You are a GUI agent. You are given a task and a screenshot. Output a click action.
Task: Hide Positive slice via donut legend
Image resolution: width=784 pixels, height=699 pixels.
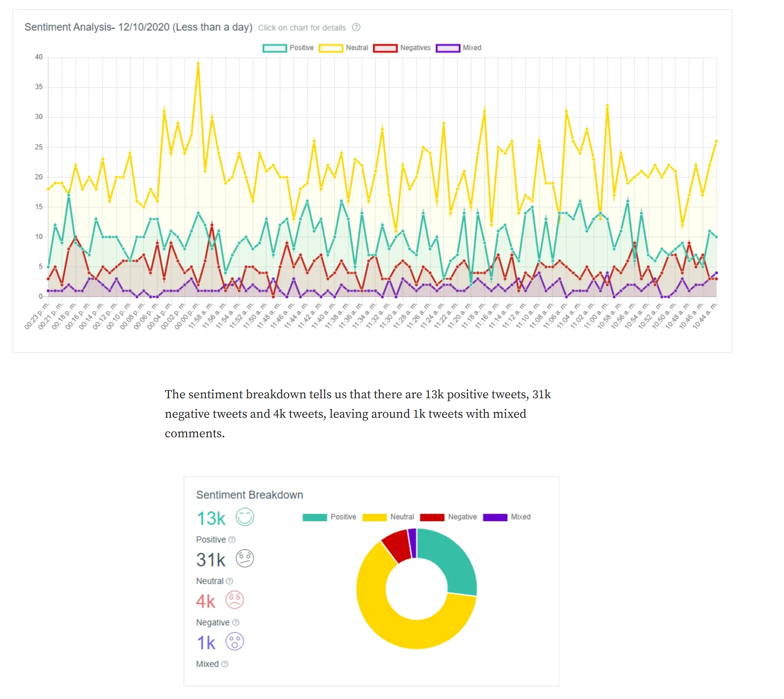pos(329,517)
